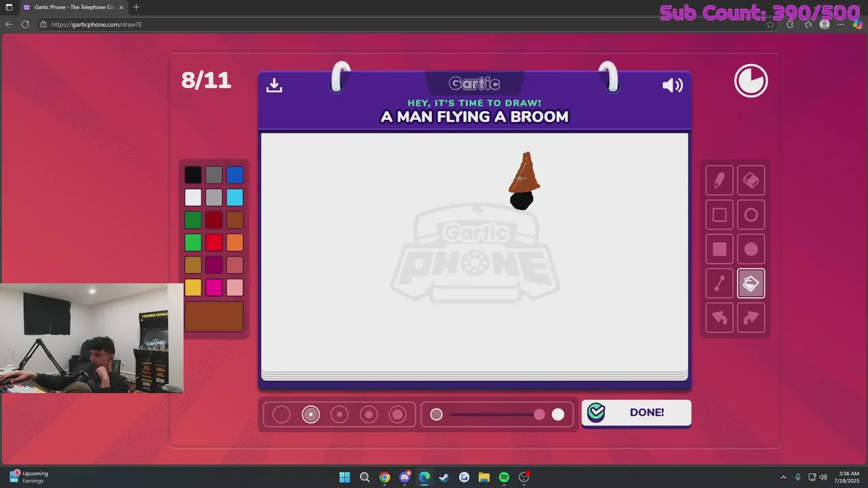Choose the filled ellipse tool

[751, 249]
